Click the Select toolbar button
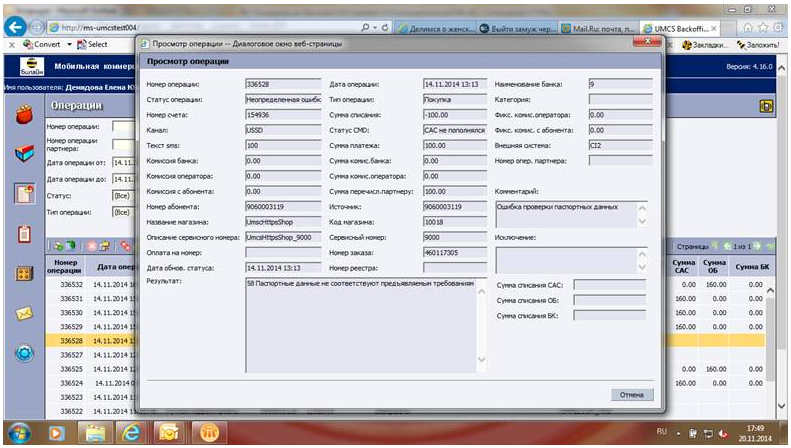Viewport: 791px width, 448px height. (92, 44)
